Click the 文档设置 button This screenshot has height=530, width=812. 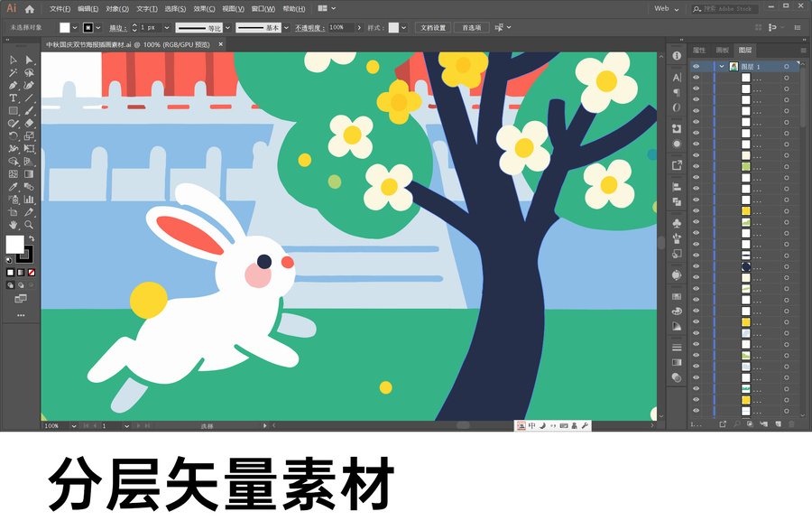pos(433,28)
